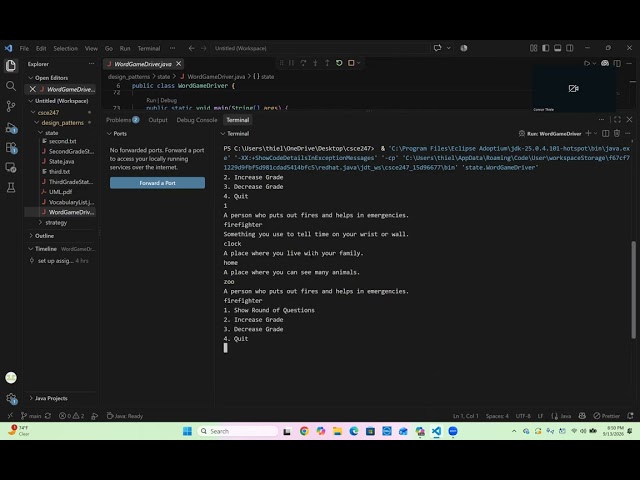
Task: Open Google Chrome from taskbar
Action: coord(304,431)
